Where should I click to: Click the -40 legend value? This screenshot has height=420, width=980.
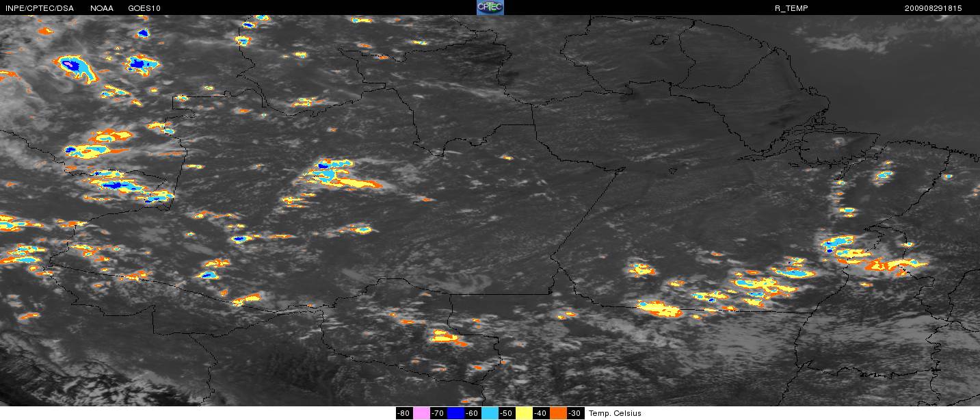(541, 413)
